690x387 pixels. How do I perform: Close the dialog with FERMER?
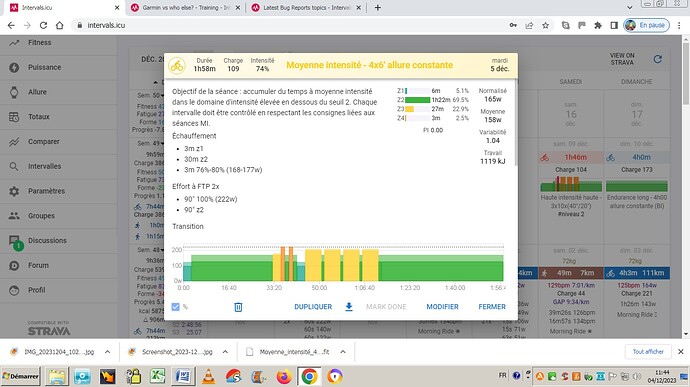click(x=492, y=306)
